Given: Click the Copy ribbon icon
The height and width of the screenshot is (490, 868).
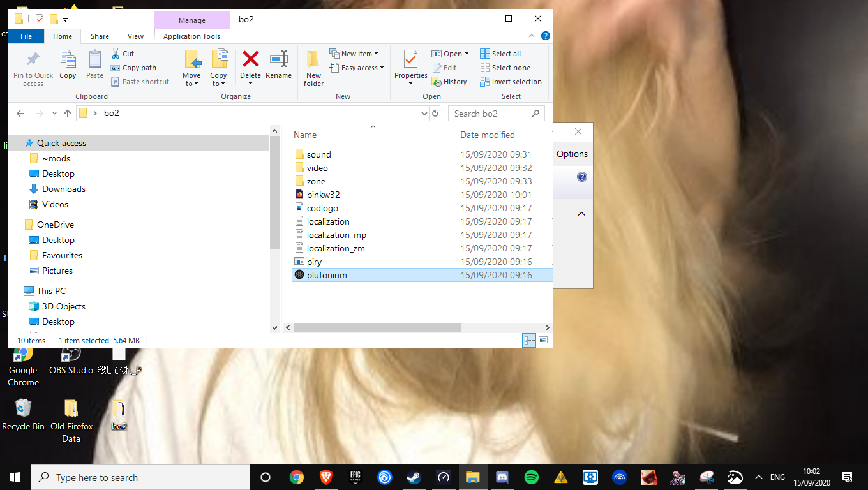Looking at the screenshot, I should pos(68,60).
